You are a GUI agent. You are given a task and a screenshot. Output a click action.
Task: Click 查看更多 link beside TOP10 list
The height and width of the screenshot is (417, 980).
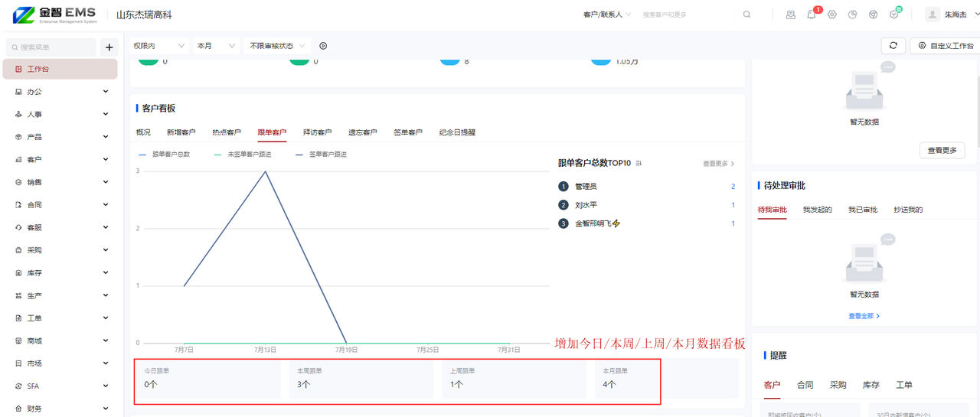point(719,164)
